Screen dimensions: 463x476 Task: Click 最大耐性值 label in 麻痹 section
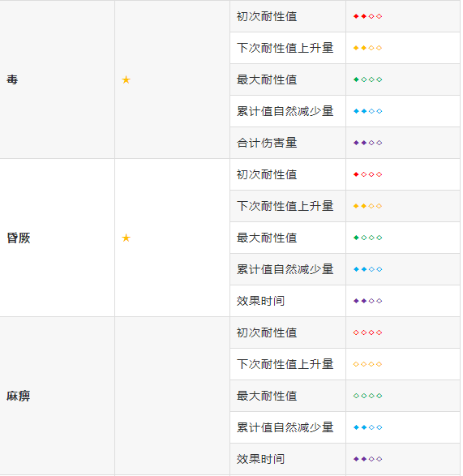[x=267, y=396]
